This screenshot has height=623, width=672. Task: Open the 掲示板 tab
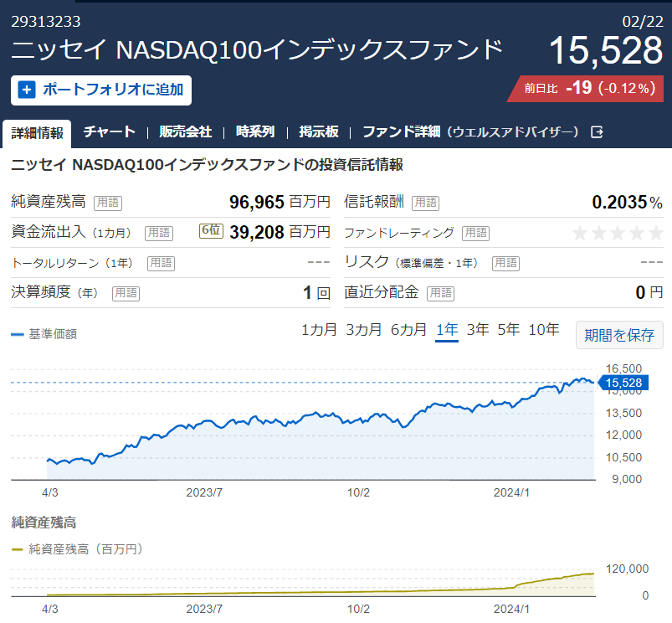[x=319, y=131]
